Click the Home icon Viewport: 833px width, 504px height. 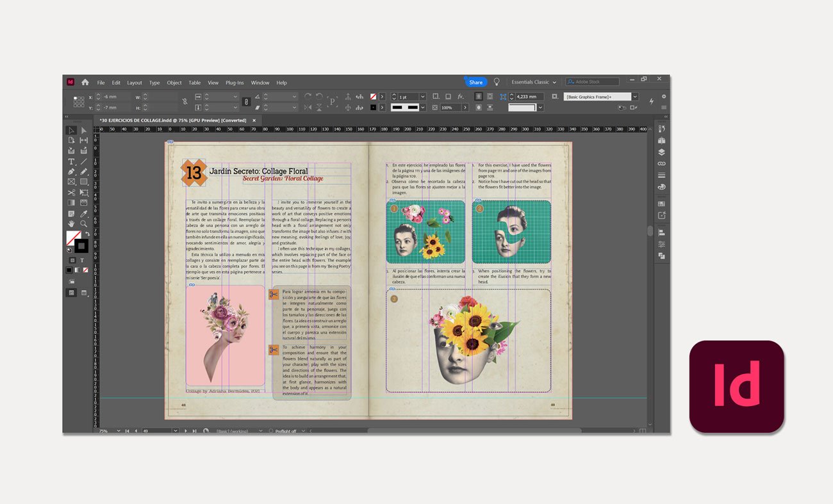pyautogui.click(x=85, y=82)
